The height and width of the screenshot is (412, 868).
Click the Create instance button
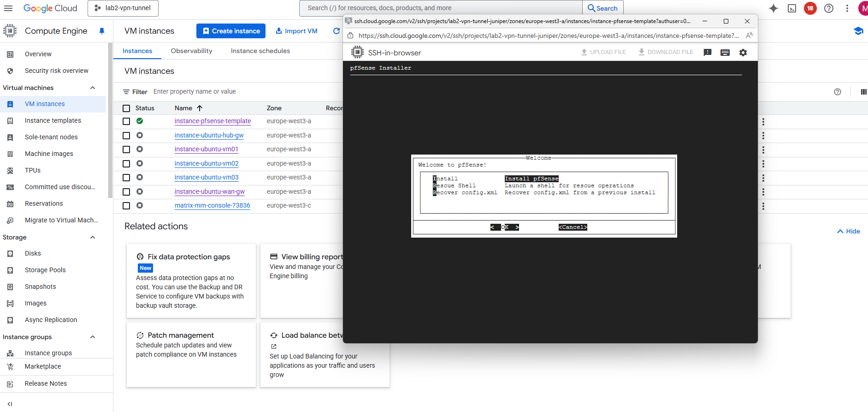click(231, 31)
